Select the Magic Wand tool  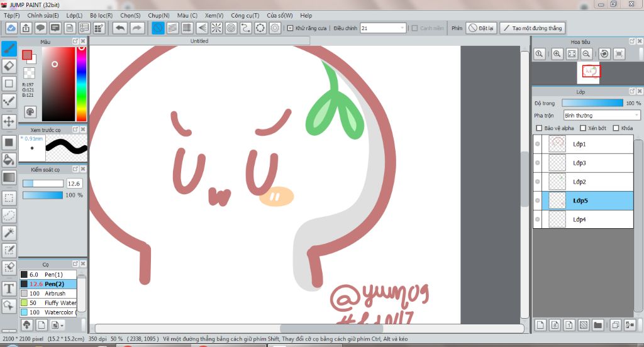point(9,233)
